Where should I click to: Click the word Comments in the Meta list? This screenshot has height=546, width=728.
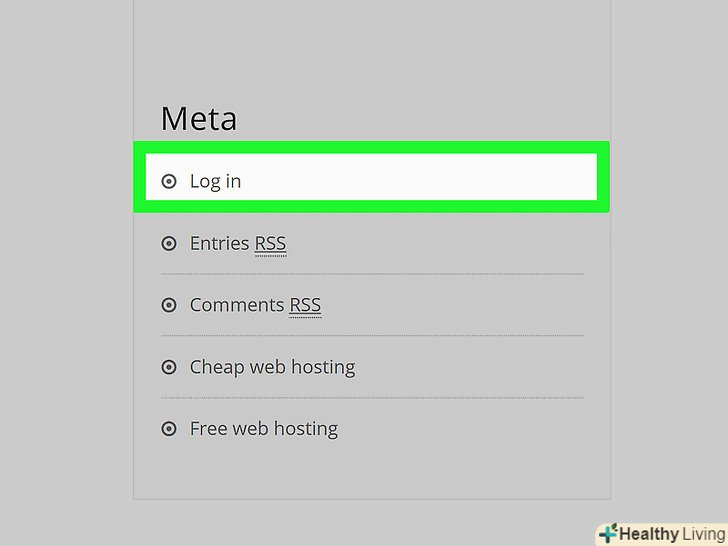click(x=237, y=305)
